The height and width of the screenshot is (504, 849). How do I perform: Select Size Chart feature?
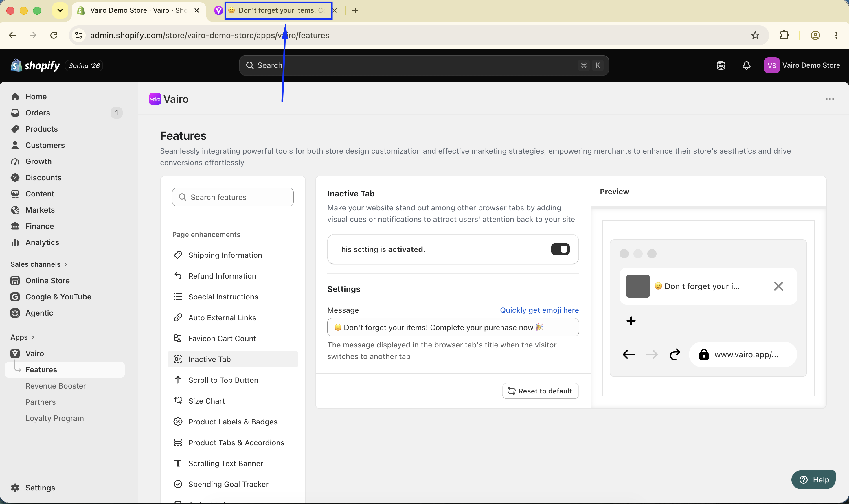(233, 401)
